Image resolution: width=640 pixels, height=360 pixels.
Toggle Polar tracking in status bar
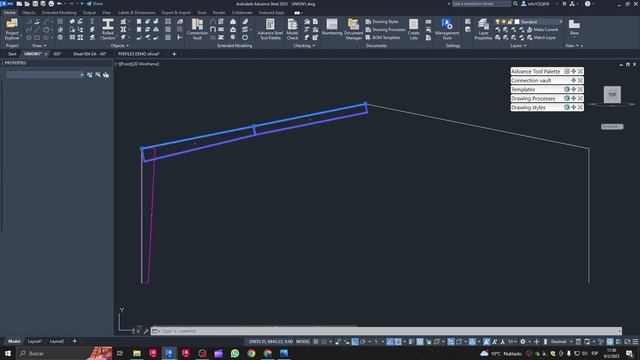(362, 342)
